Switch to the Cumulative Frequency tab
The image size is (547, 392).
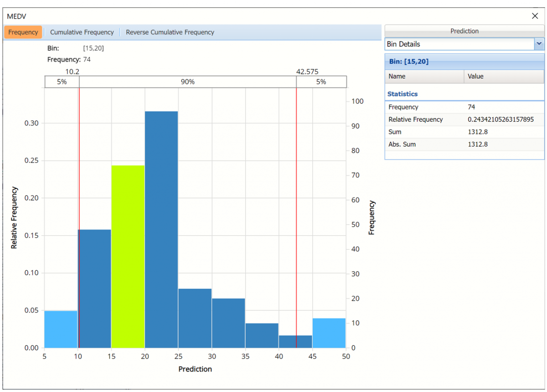tap(82, 32)
